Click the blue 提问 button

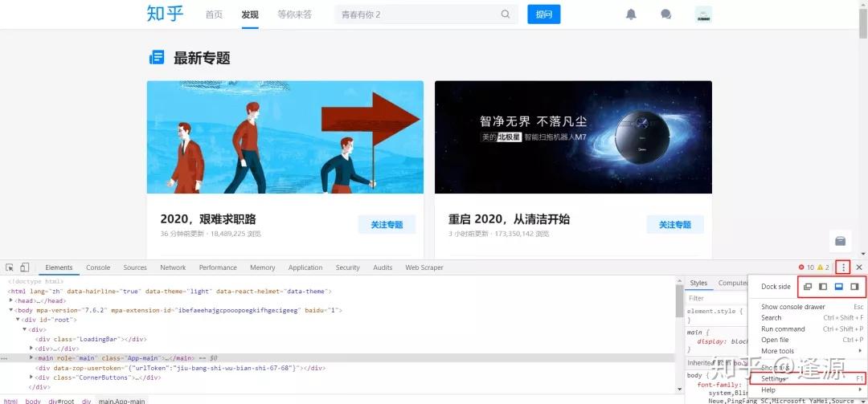click(x=543, y=14)
